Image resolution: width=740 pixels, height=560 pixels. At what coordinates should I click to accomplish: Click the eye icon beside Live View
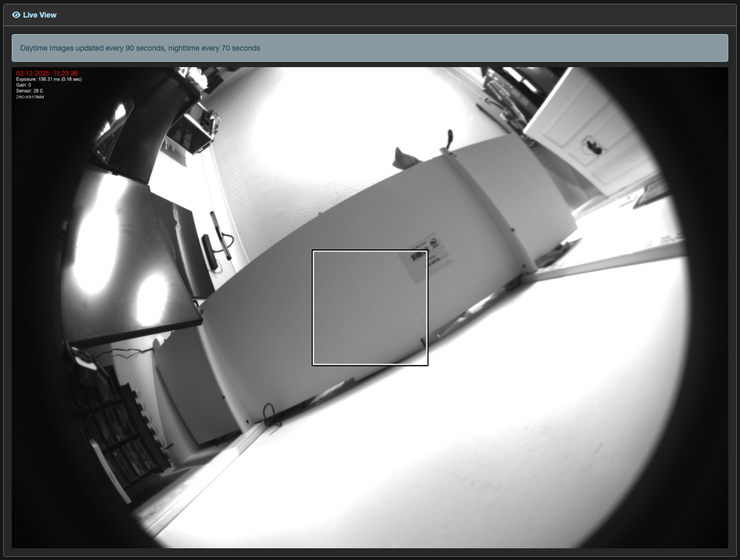click(x=16, y=15)
